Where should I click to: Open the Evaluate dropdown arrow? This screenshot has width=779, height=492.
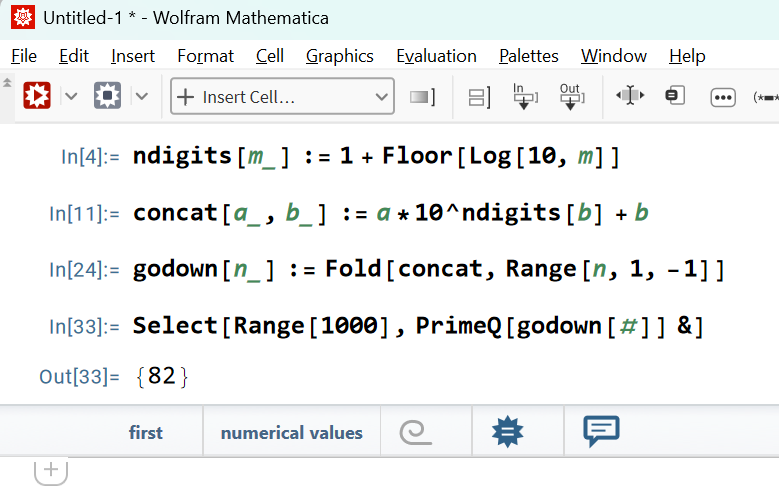(x=71, y=96)
